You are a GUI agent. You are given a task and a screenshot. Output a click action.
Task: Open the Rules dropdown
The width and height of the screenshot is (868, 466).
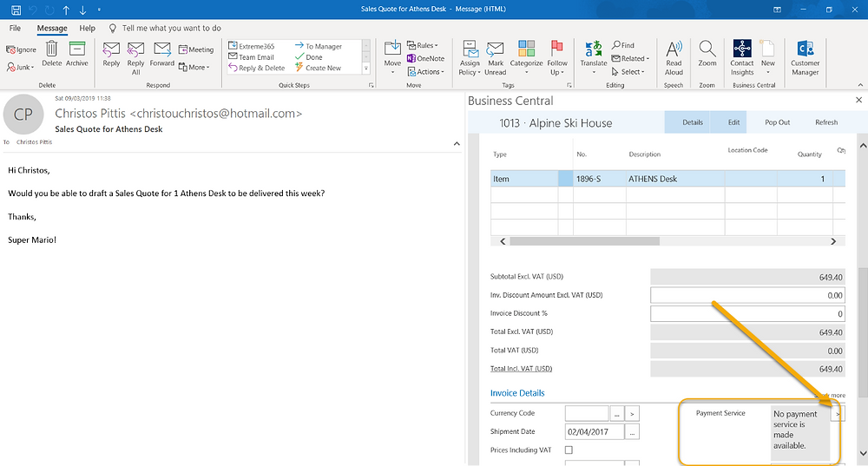[x=423, y=45]
